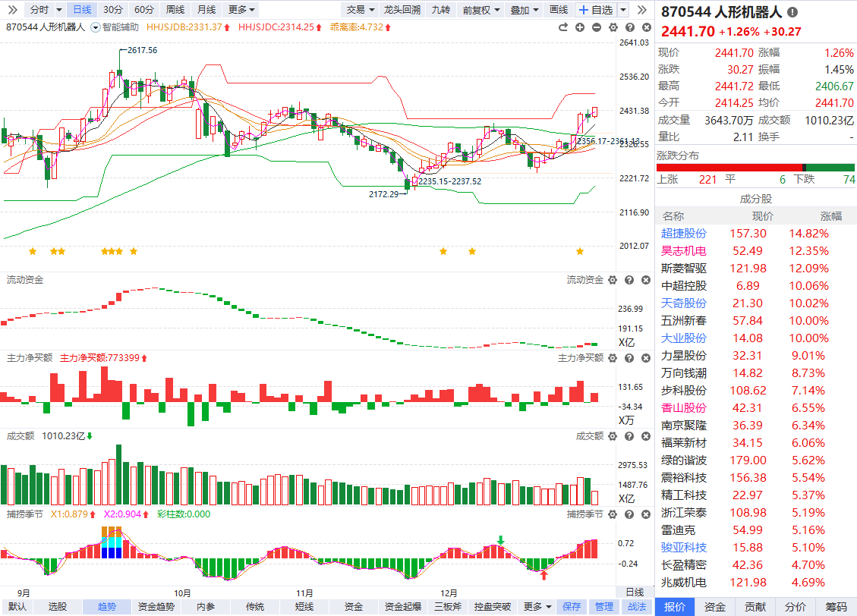Toggle 智能辅助 option on chart

pyautogui.click(x=116, y=27)
